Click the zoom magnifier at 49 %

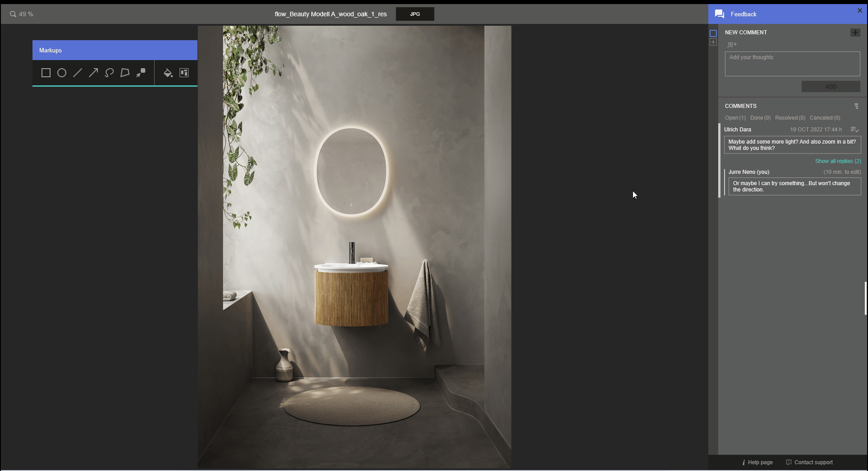point(13,14)
